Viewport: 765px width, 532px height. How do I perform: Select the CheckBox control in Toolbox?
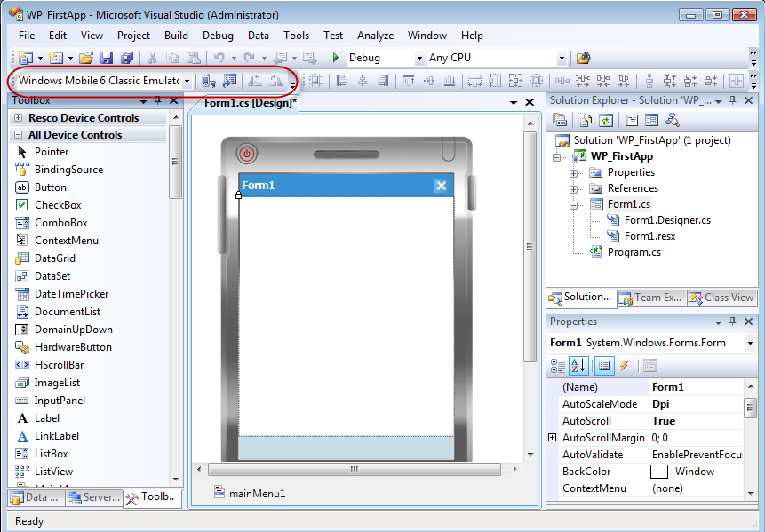point(58,205)
